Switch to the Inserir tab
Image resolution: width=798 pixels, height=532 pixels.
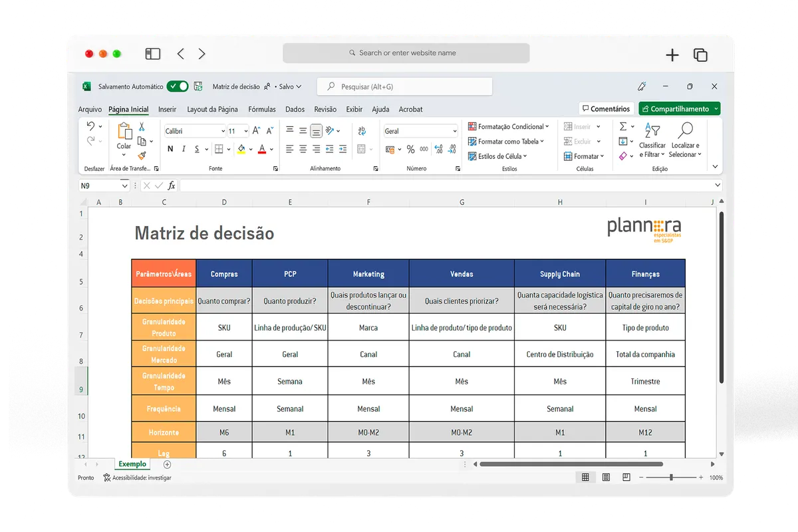pyautogui.click(x=168, y=109)
